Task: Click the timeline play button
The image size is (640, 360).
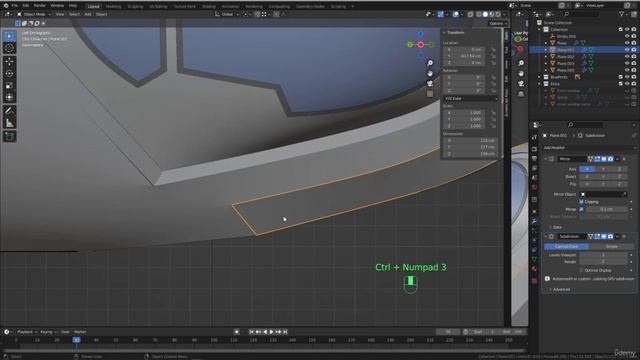Action: 271,332
